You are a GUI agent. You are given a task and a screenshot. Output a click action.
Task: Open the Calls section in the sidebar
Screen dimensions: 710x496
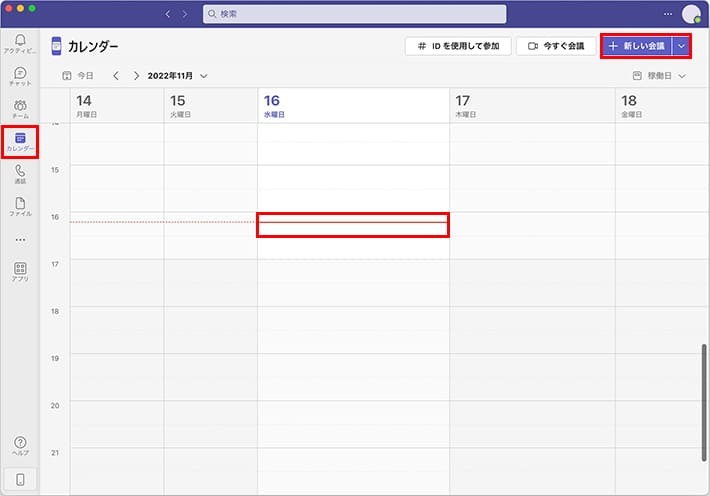[x=20, y=175]
